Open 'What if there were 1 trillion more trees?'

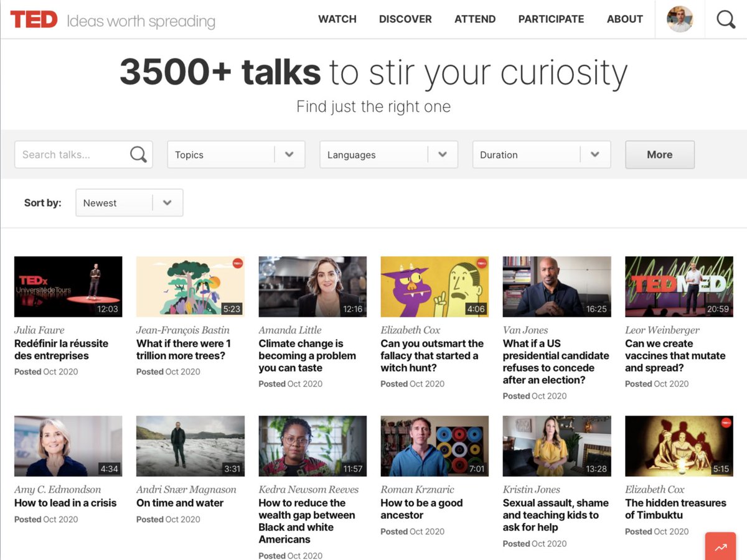tap(184, 350)
